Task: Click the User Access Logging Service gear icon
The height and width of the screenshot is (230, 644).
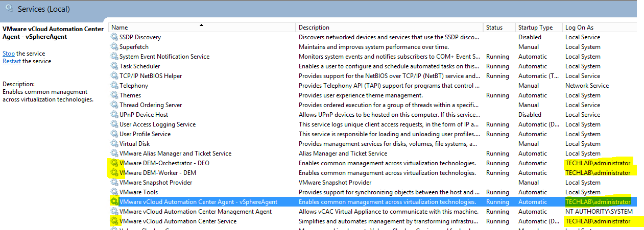Action: [114, 124]
